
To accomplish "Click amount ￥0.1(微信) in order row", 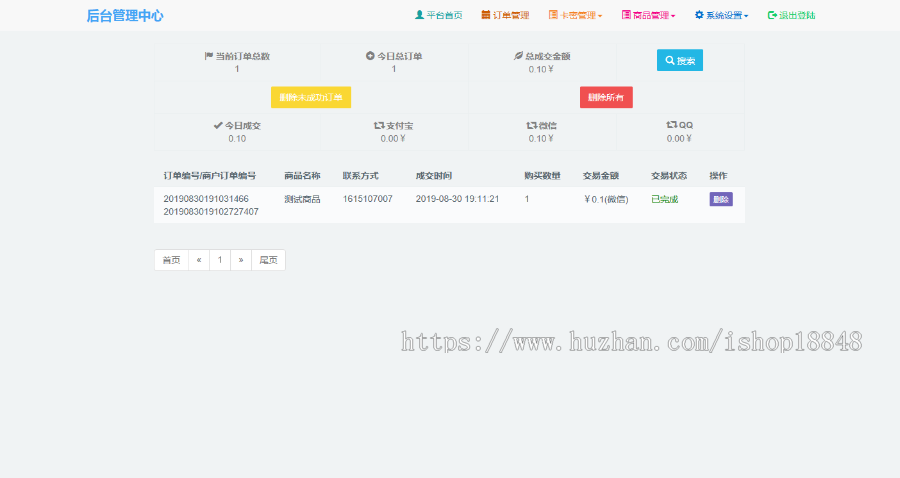I will 606,200.
